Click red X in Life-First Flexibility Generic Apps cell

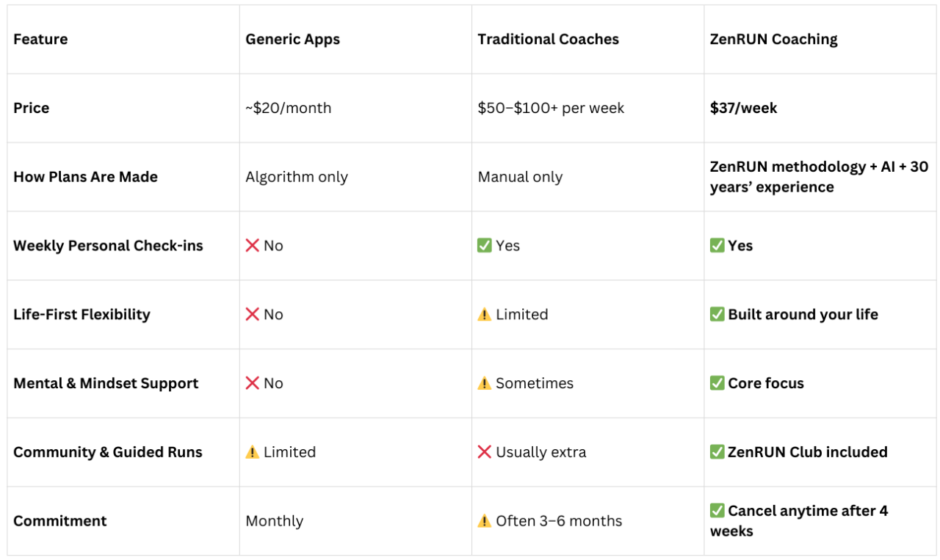click(x=253, y=315)
